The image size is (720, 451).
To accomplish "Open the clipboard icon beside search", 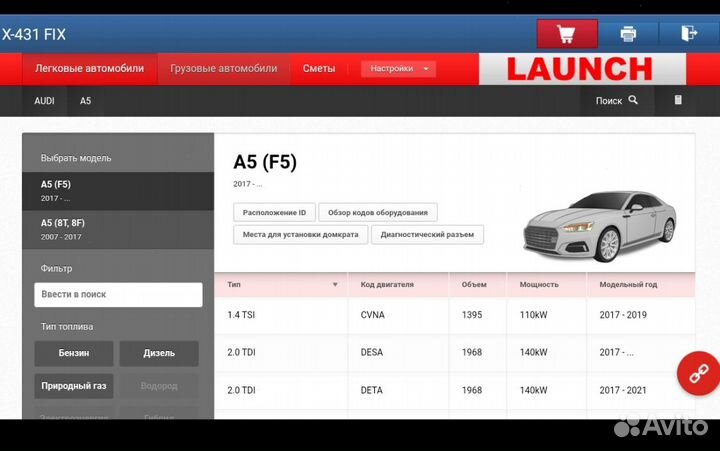I will click(x=678, y=100).
